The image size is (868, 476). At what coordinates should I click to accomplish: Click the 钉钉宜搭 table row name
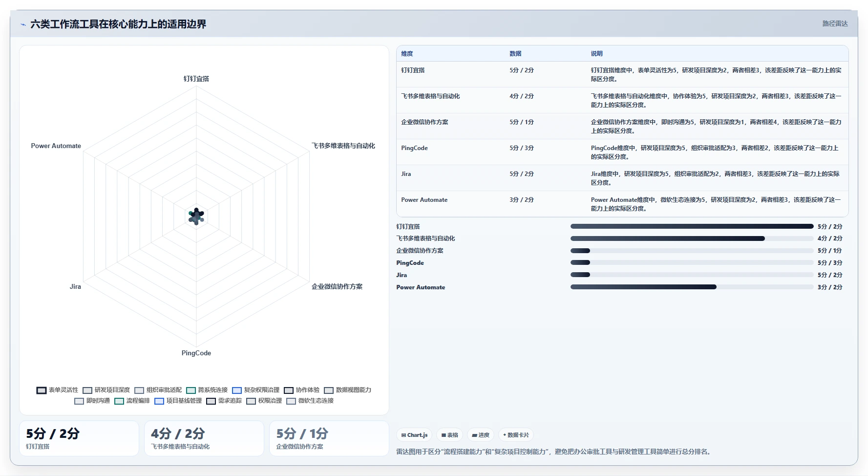coord(413,70)
